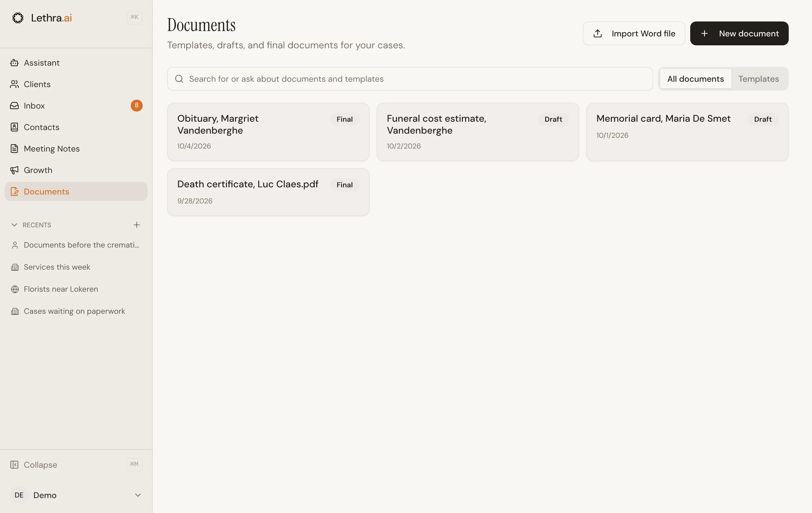Image resolution: width=812 pixels, height=513 pixels.
Task: Click the Collapse sidebar panel icon
Action: 14,465
